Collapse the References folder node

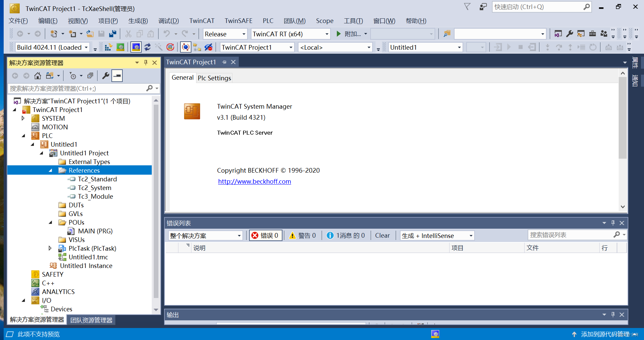point(50,170)
